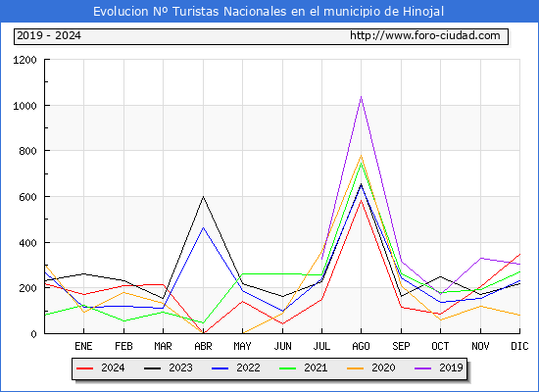Click the FEB month axis label
The height and width of the screenshot is (392, 539).
coord(123,346)
